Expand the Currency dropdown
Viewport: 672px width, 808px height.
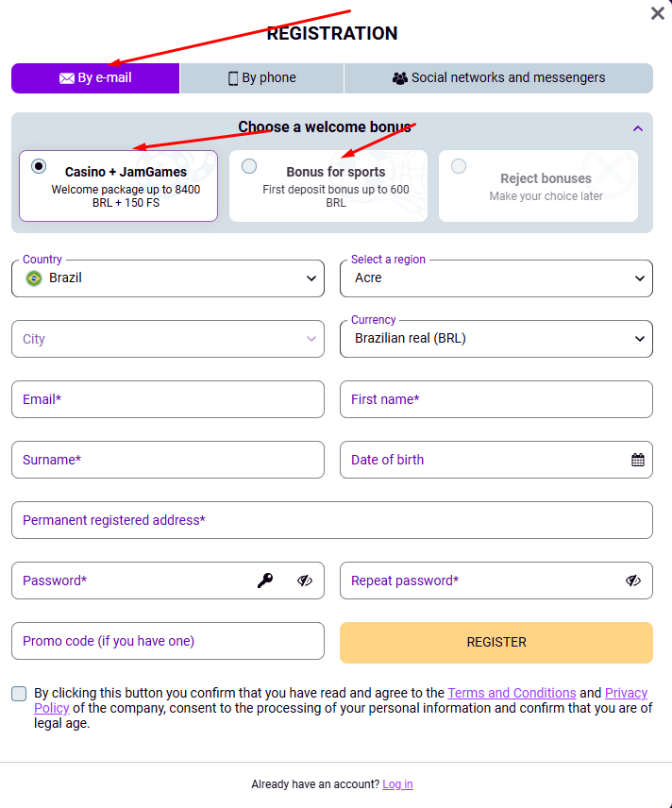tap(496, 339)
